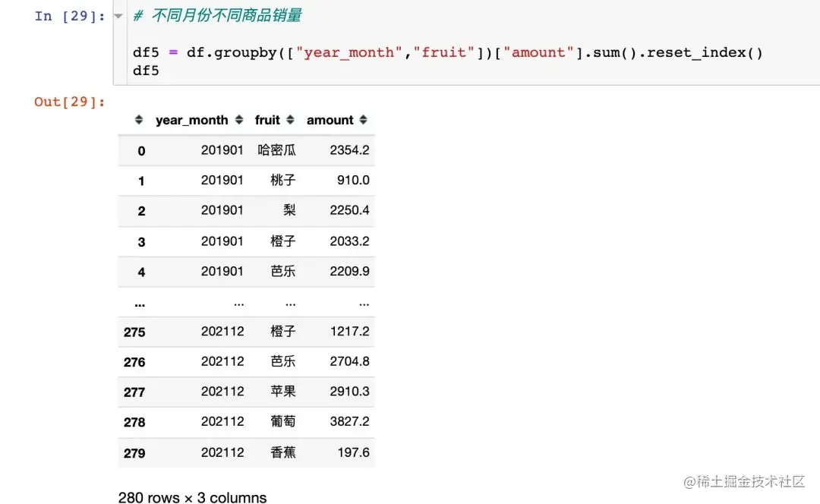Click the 苹果 fruit cell

pyautogui.click(x=283, y=391)
